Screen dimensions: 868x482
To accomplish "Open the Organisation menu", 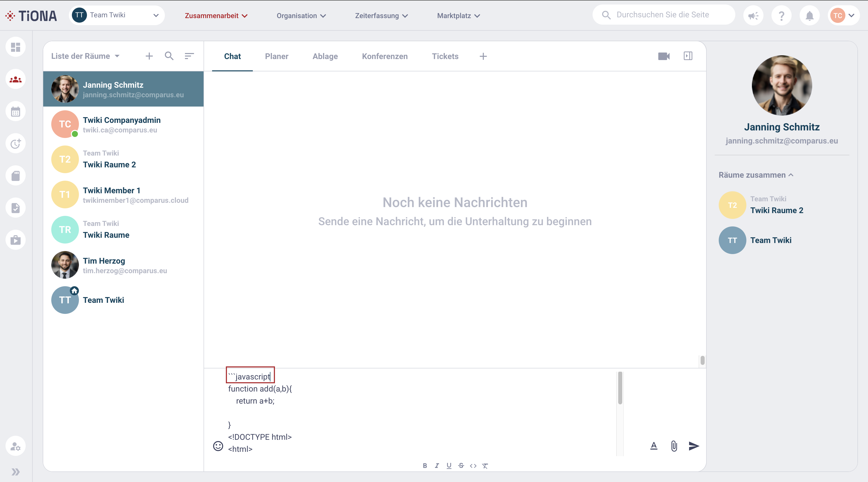I will [x=301, y=16].
